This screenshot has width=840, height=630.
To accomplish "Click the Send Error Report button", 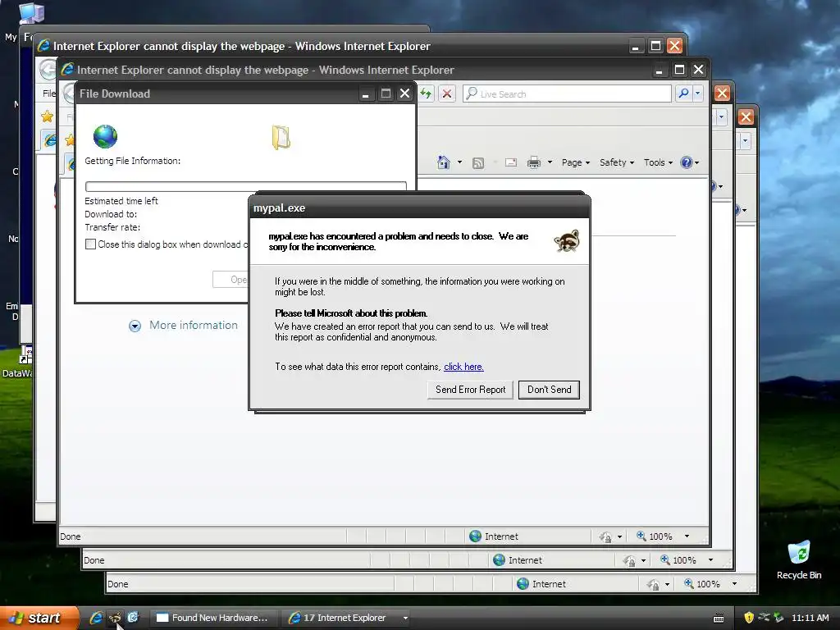I will [x=470, y=390].
